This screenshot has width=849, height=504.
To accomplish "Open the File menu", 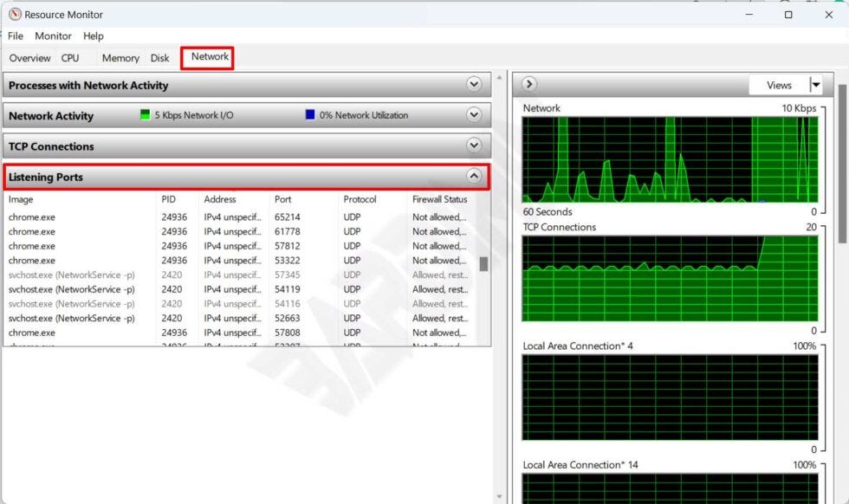I will pos(15,36).
